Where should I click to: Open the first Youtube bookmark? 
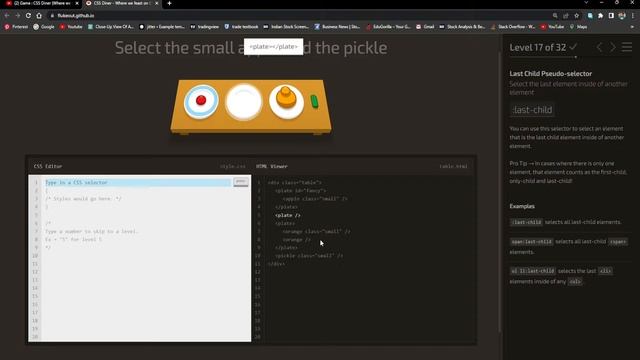point(71,27)
